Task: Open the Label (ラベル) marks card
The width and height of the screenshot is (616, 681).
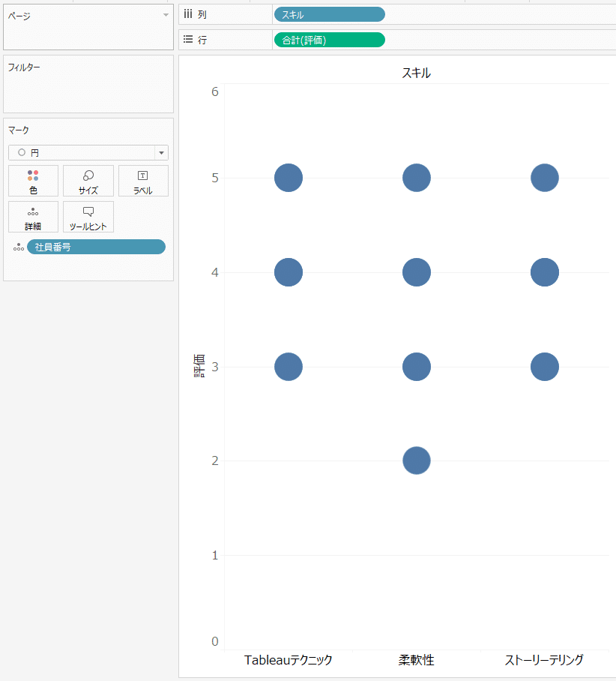Action: (143, 181)
